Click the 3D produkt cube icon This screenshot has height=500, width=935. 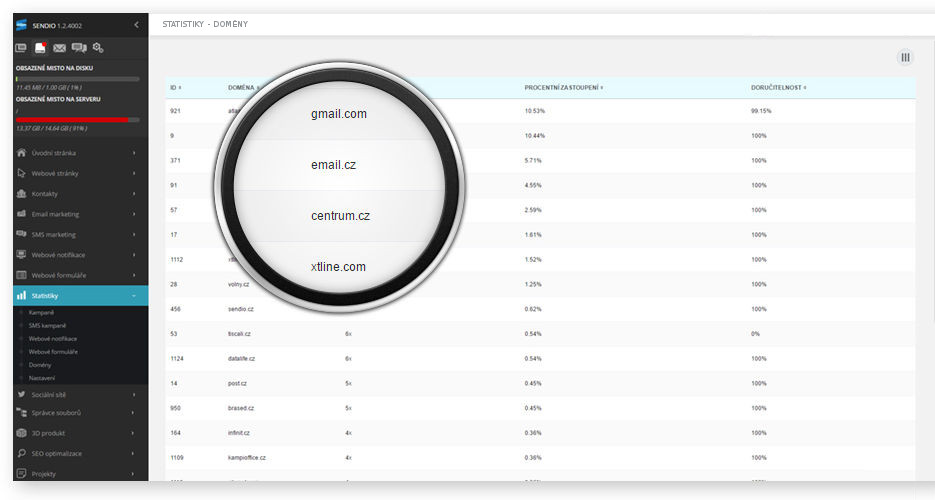point(21,433)
